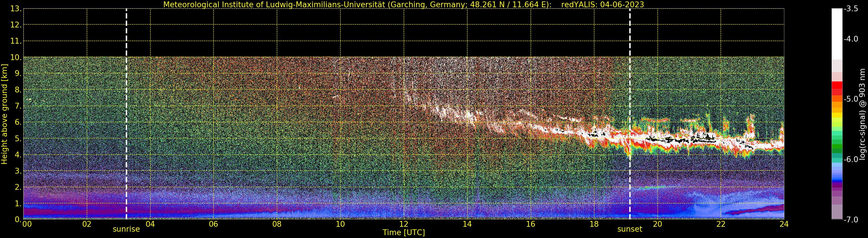This screenshot has width=868, height=238.
Task: Click the '22' time axis tick label
Action: coord(721,224)
